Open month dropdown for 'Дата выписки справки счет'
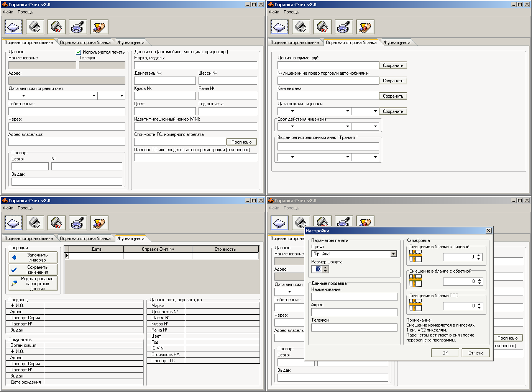This screenshot has width=532, height=392. (x=94, y=96)
